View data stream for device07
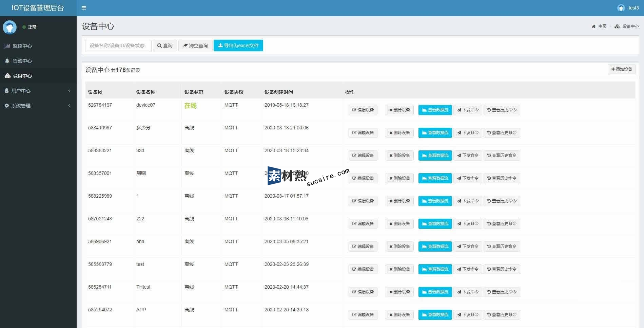This screenshot has width=644, height=328. pyautogui.click(x=435, y=110)
